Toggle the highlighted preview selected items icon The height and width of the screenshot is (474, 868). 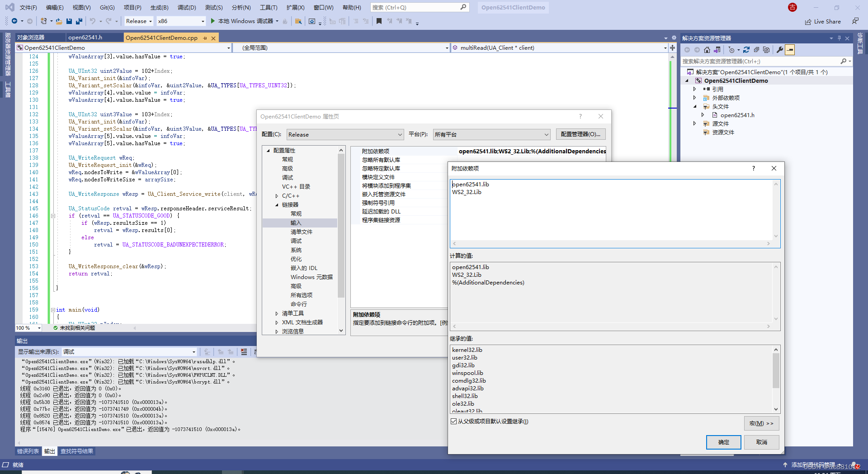coord(790,50)
